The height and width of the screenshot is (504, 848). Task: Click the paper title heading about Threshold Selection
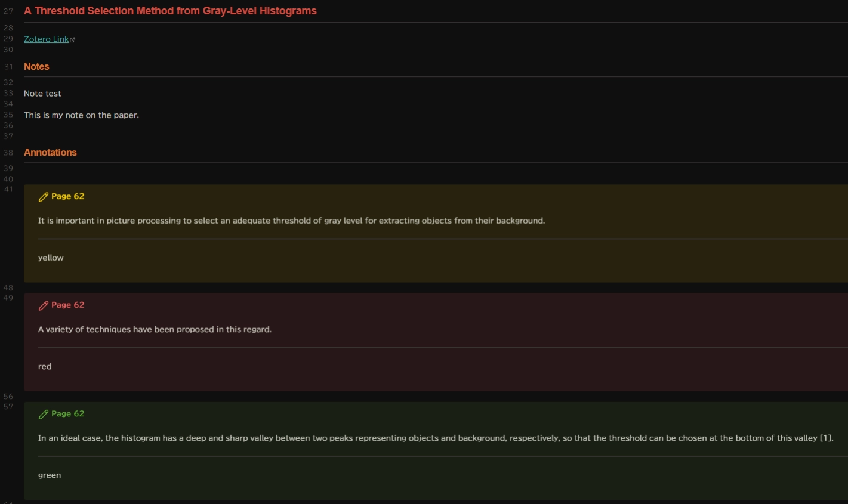tap(170, 11)
